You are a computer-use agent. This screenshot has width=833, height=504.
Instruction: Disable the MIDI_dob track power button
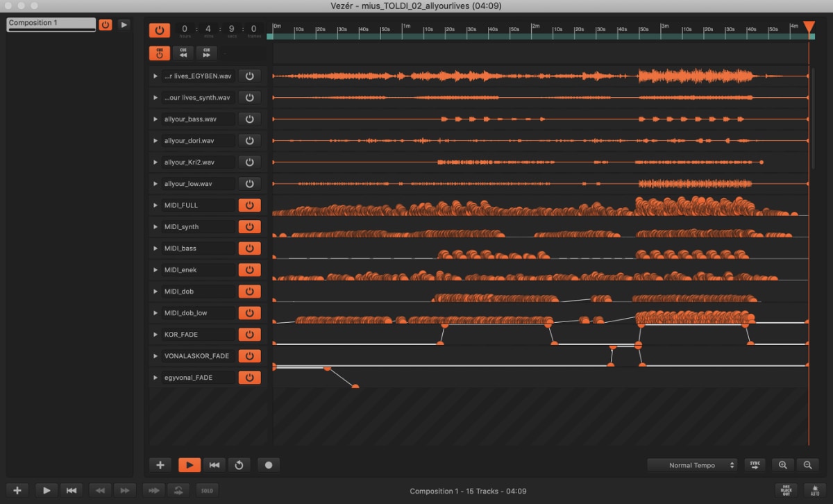[x=249, y=291]
